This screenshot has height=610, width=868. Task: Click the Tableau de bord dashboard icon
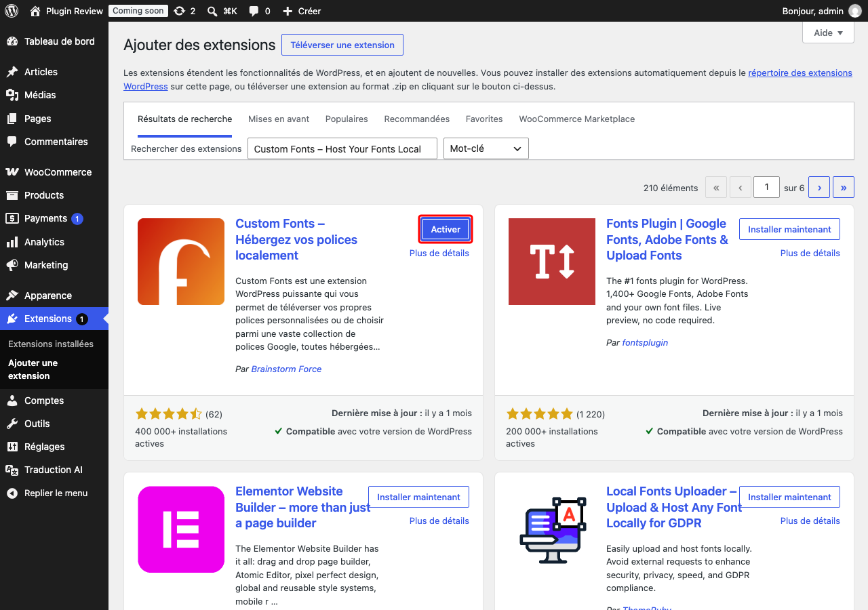pyautogui.click(x=12, y=41)
